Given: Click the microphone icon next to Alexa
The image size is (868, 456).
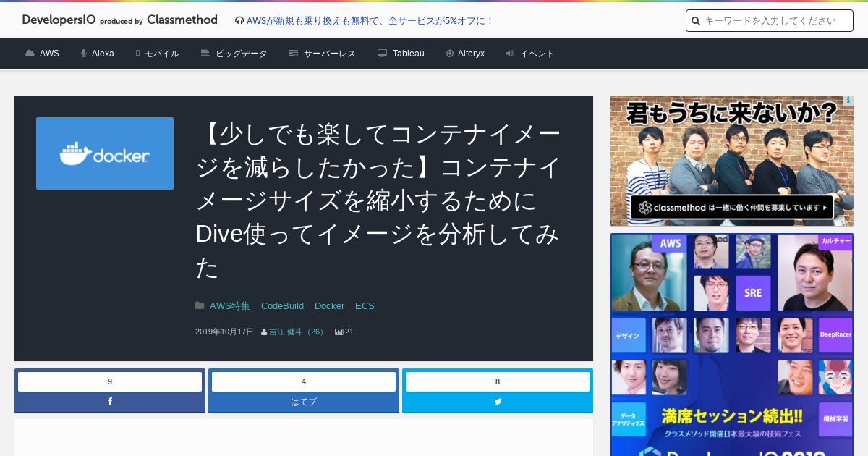Looking at the screenshot, I should [84, 54].
